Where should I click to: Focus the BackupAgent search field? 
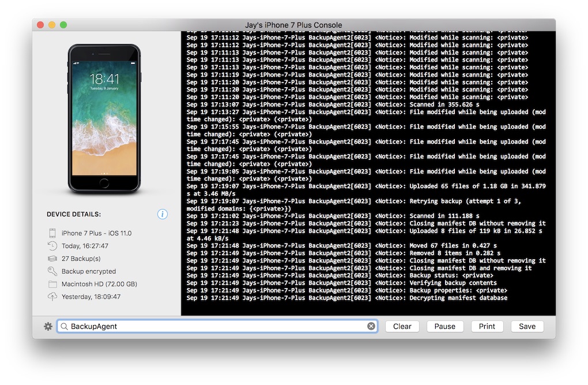pos(217,326)
